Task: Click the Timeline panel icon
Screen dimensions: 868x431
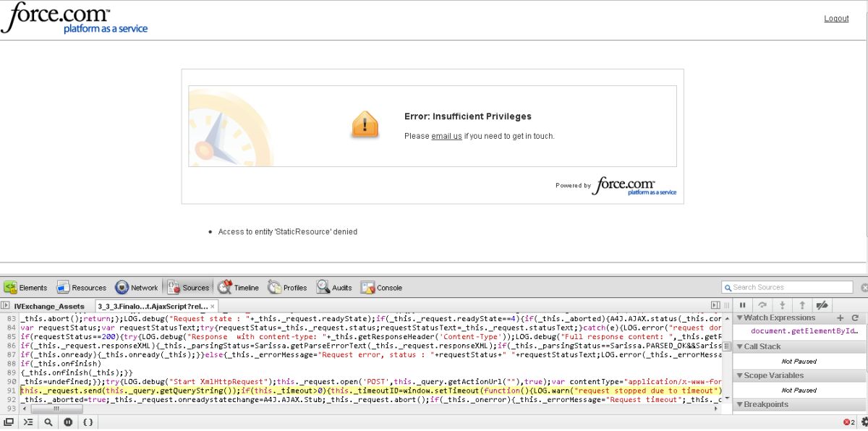Action: [x=225, y=288]
